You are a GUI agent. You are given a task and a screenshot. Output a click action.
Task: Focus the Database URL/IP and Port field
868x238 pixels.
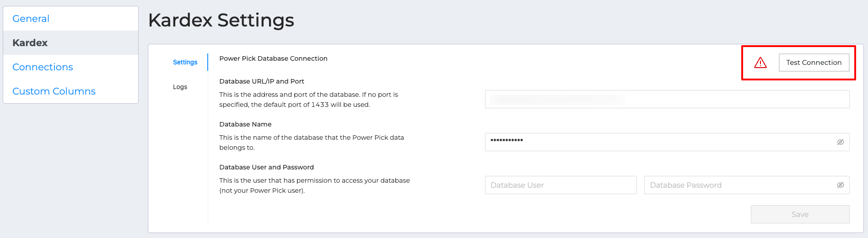667,99
